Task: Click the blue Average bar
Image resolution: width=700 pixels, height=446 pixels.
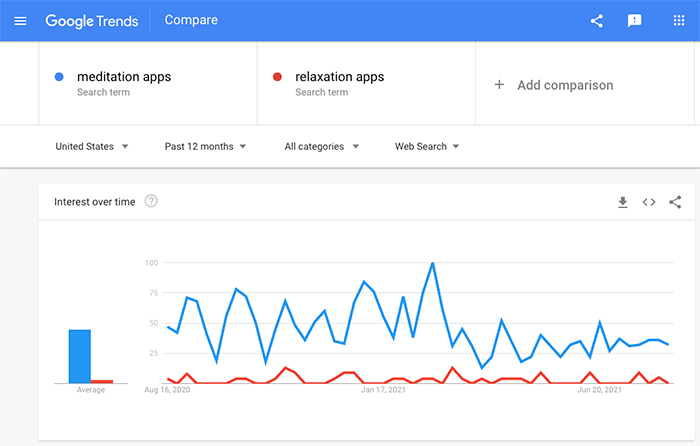Action: 80,356
